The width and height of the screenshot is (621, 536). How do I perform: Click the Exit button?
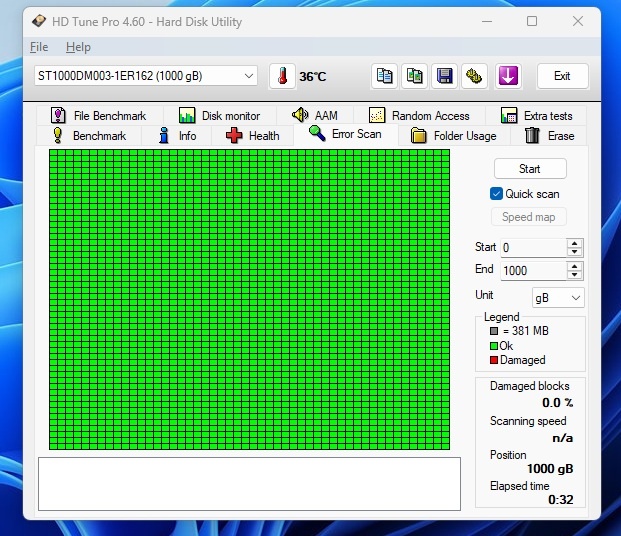coord(562,76)
